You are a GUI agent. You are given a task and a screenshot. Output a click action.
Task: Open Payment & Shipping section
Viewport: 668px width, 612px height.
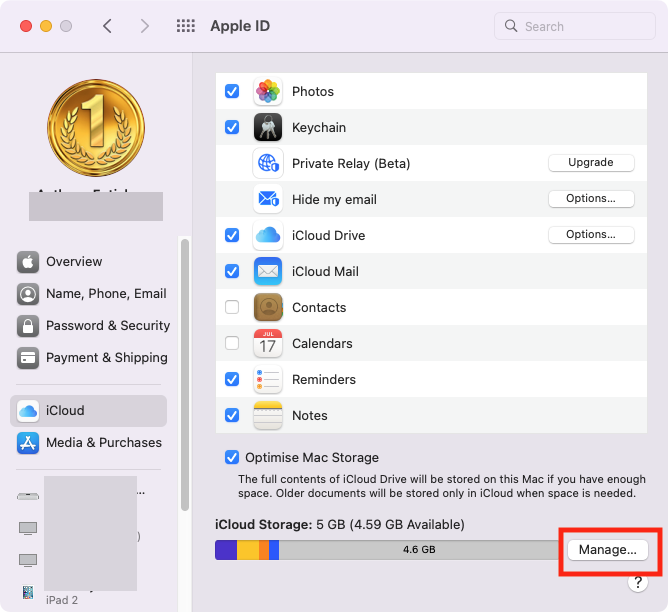[x=89, y=357]
